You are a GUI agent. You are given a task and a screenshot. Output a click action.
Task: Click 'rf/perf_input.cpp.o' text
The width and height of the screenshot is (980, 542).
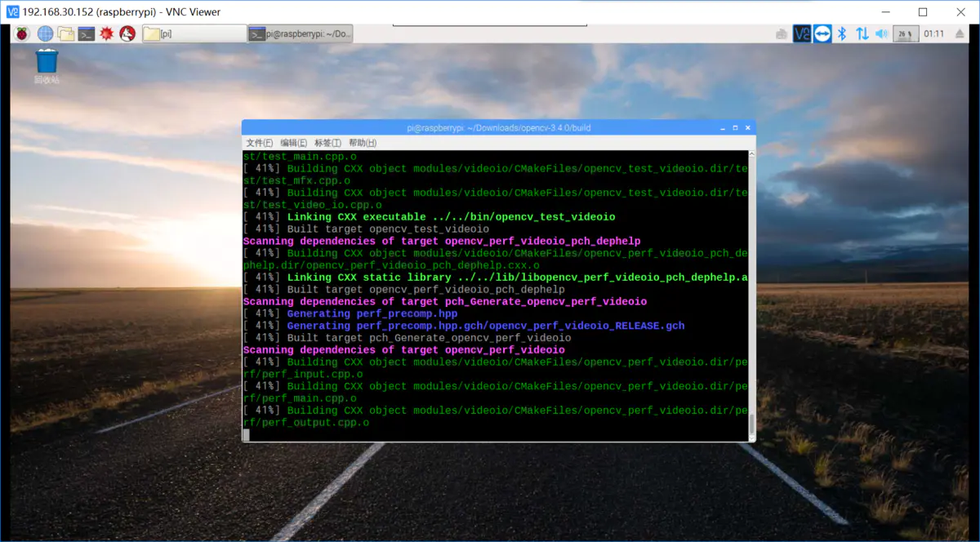click(303, 374)
